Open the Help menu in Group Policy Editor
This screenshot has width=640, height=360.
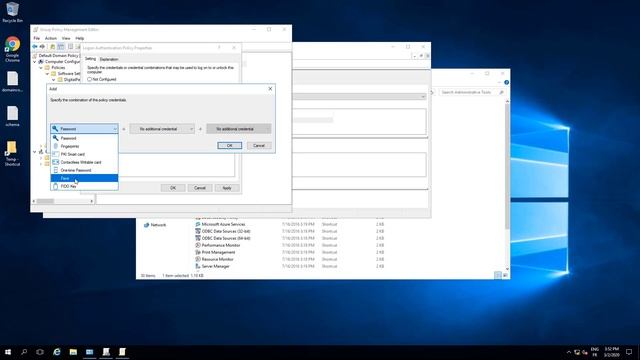tap(80, 38)
